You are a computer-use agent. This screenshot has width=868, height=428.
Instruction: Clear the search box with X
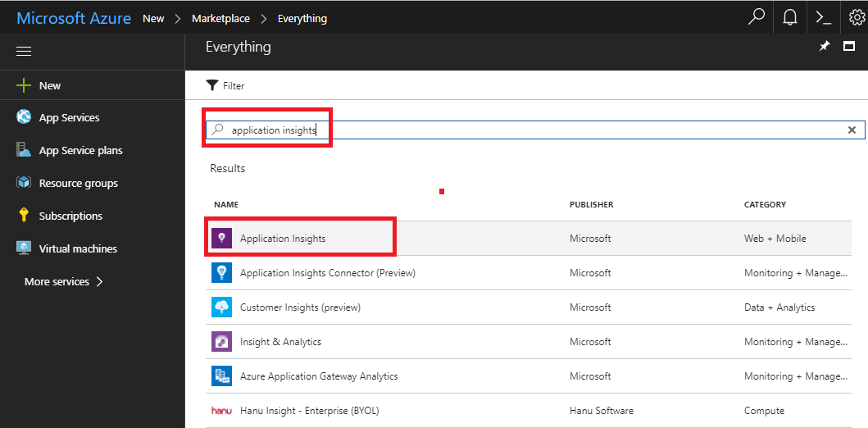click(852, 130)
